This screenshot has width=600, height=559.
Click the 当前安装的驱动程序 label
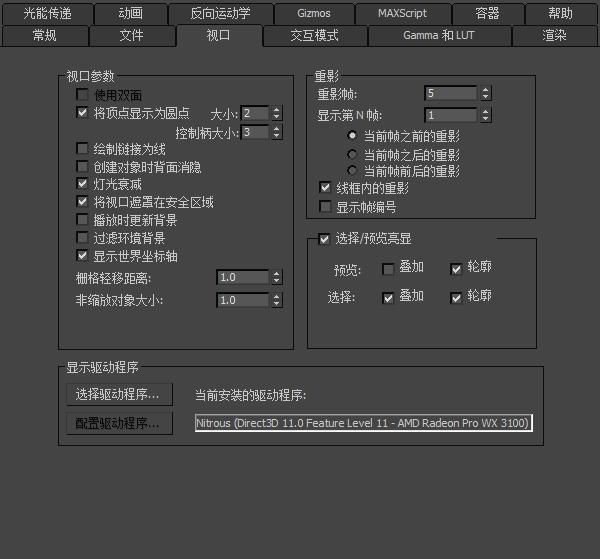pyautogui.click(x=251, y=395)
